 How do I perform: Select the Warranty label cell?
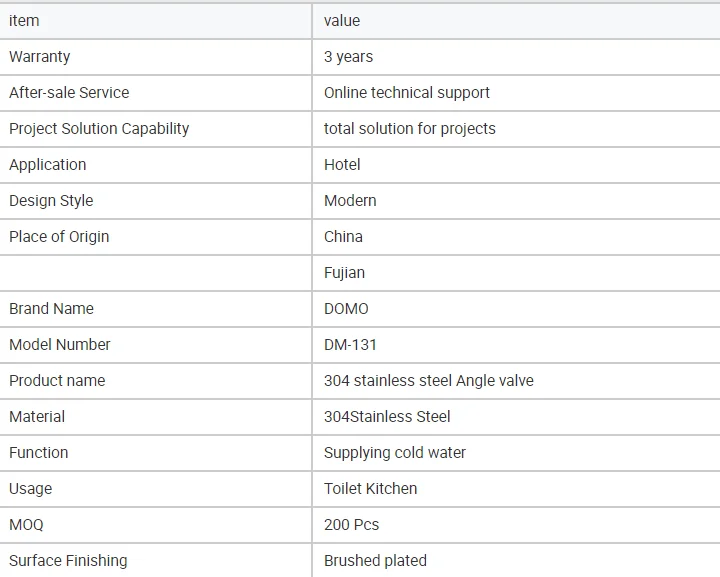40,57
